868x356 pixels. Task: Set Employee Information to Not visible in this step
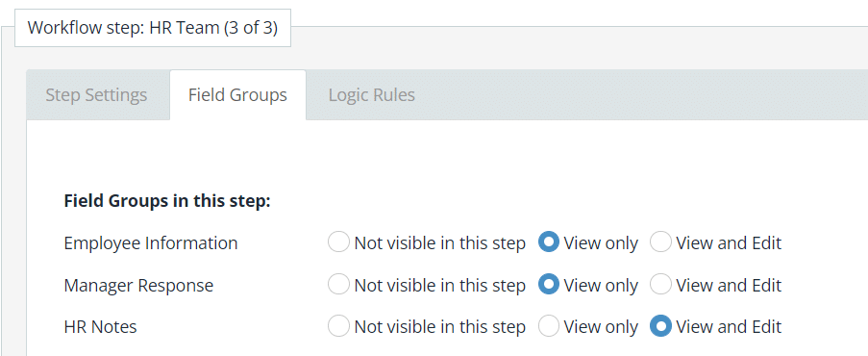[338, 242]
